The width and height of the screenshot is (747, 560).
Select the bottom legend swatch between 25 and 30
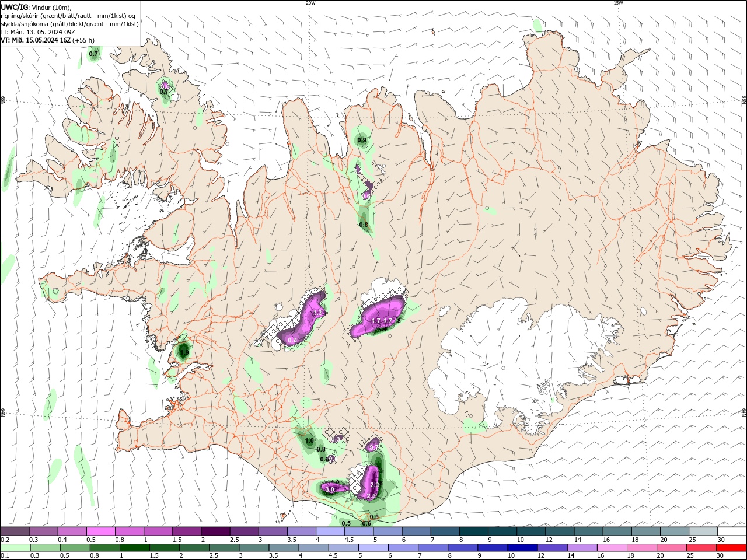(703, 548)
